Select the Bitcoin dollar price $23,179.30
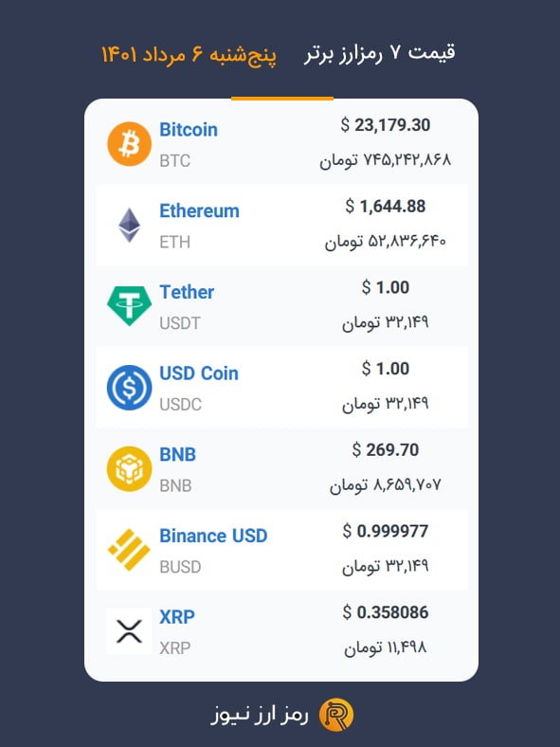560x747 pixels. click(x=386, y=125)
